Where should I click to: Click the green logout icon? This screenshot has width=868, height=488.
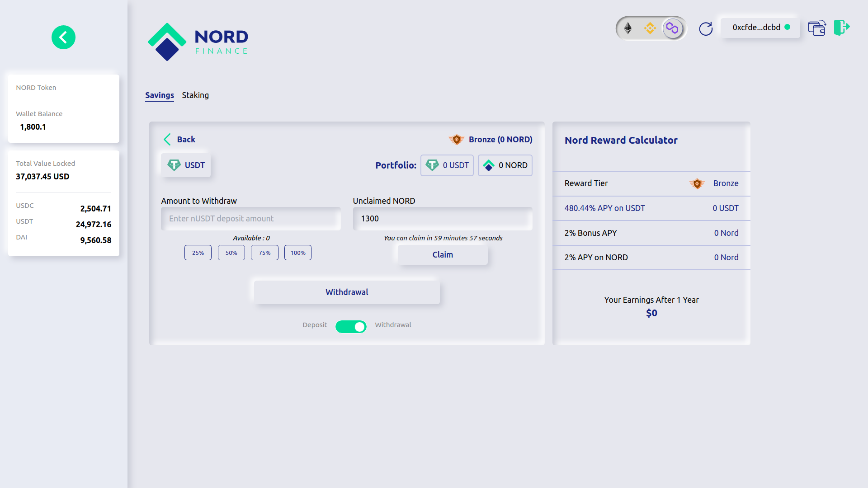(842, 28)
